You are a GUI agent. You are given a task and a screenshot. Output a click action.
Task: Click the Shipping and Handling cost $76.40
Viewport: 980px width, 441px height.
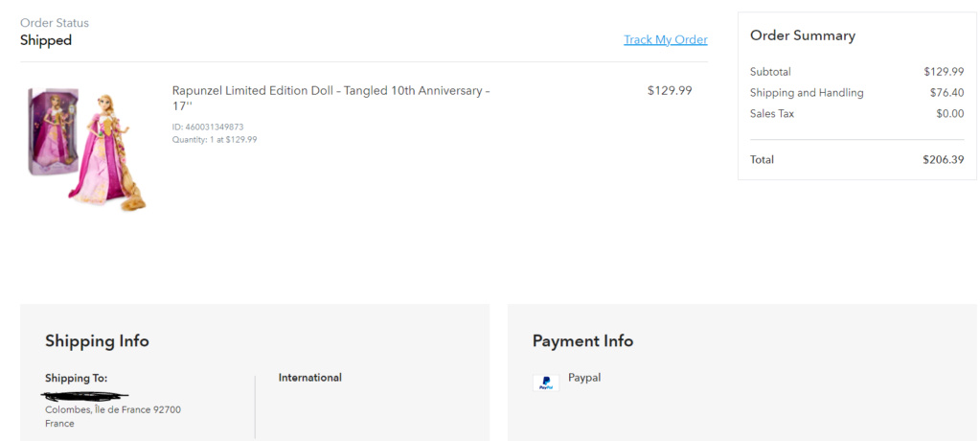click(946, 93)
